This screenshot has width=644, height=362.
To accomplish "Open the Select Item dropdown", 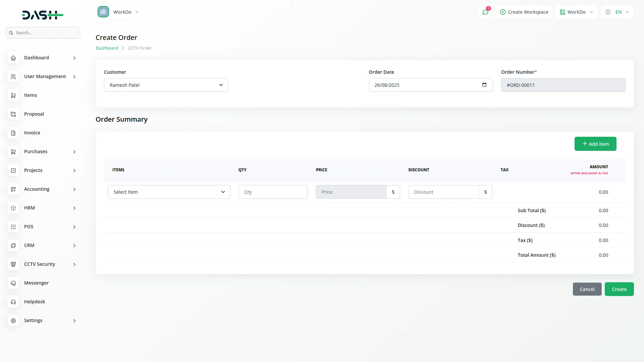I will 169,192.
